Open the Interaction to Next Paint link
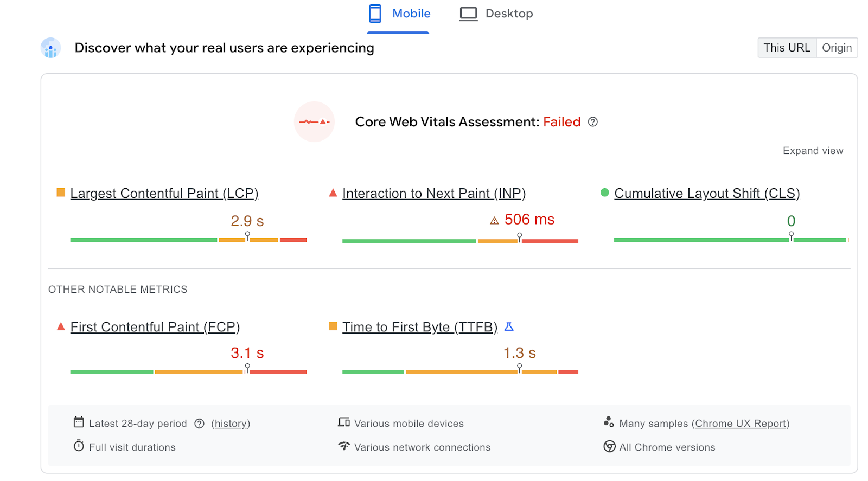Screen dimensions: 868x481 click(x=434, y=194)
